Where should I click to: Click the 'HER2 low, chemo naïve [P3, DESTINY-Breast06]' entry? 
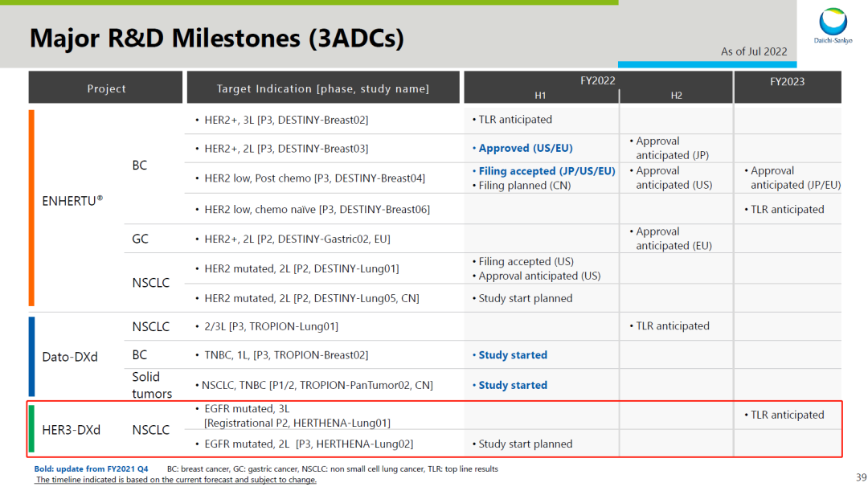click(317, 209)
